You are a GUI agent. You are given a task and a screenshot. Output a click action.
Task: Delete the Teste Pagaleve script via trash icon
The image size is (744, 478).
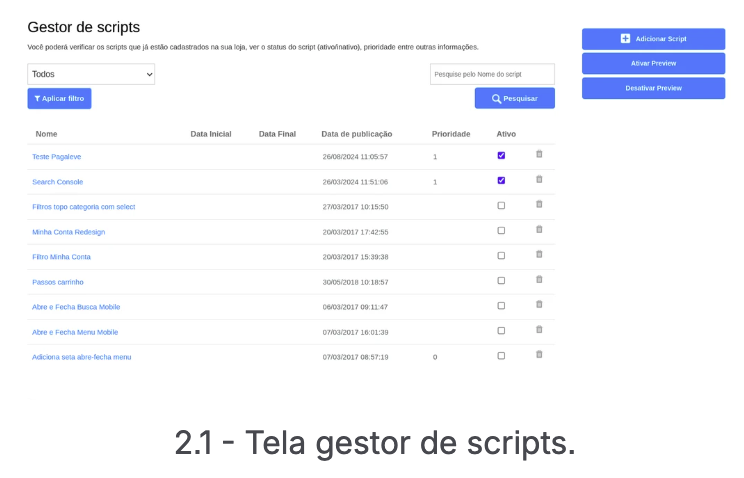[539, 154]
